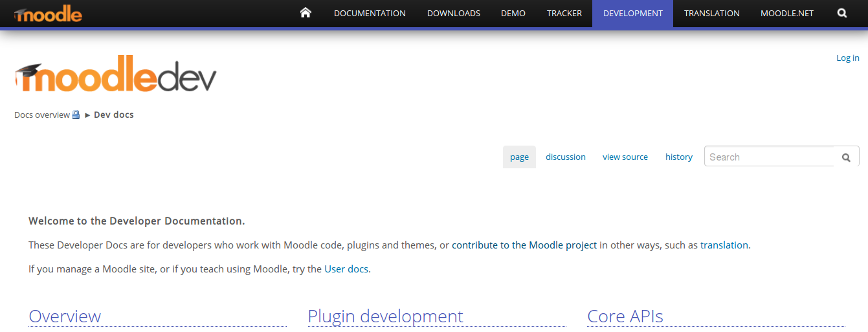
Task: Click the small Moodle logo in top bar
Action: pos(48,14)
